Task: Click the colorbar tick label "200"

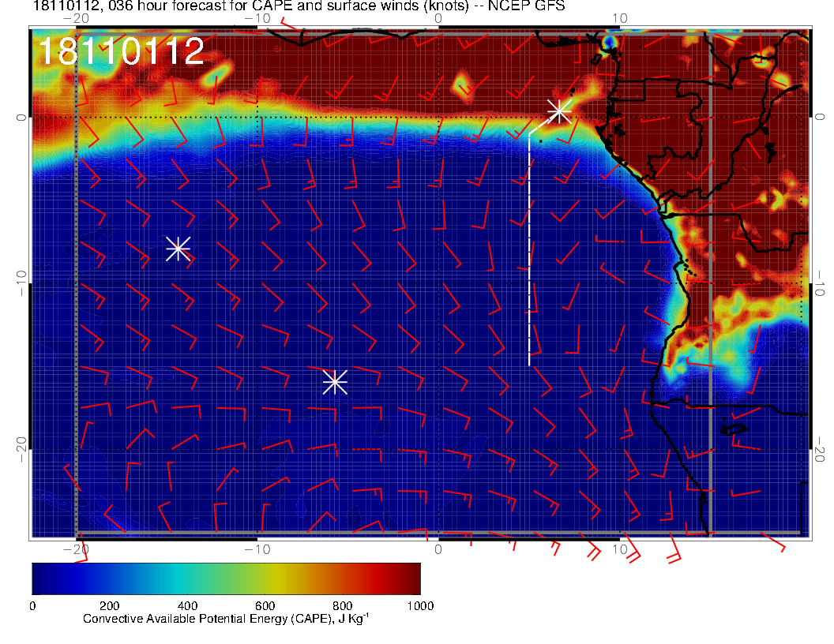Action: (110, 606)
